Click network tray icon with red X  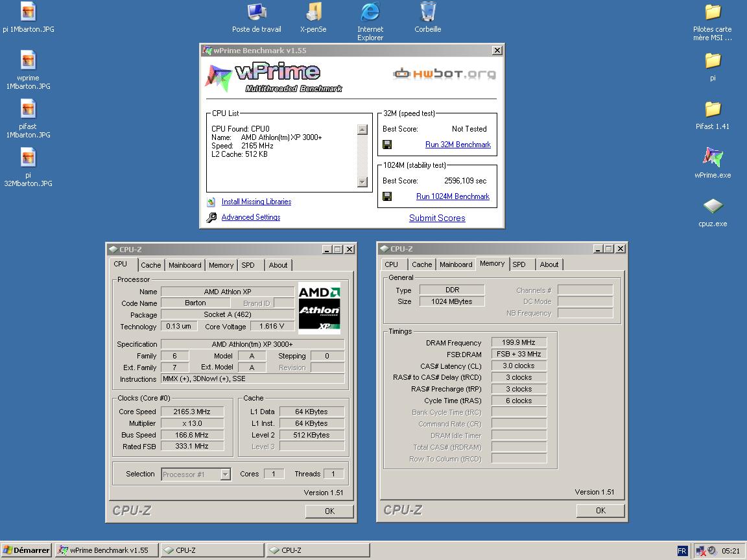tap(701, 551)
